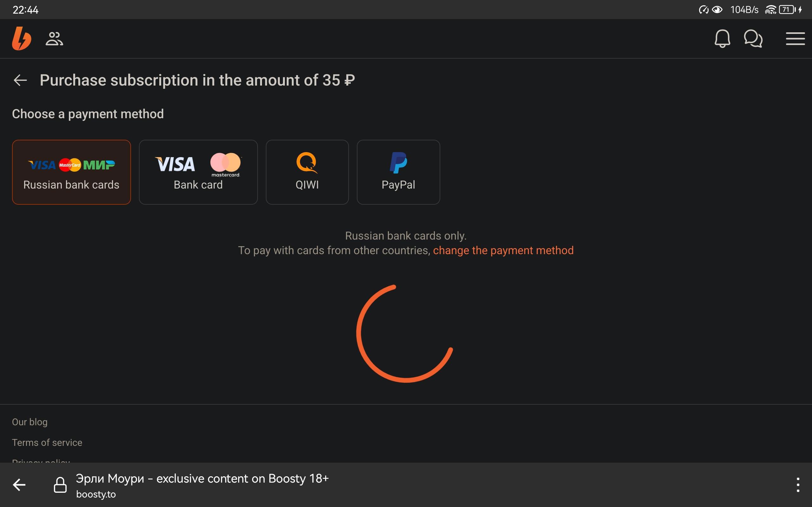Open the chat messages icon

[753, 39]
